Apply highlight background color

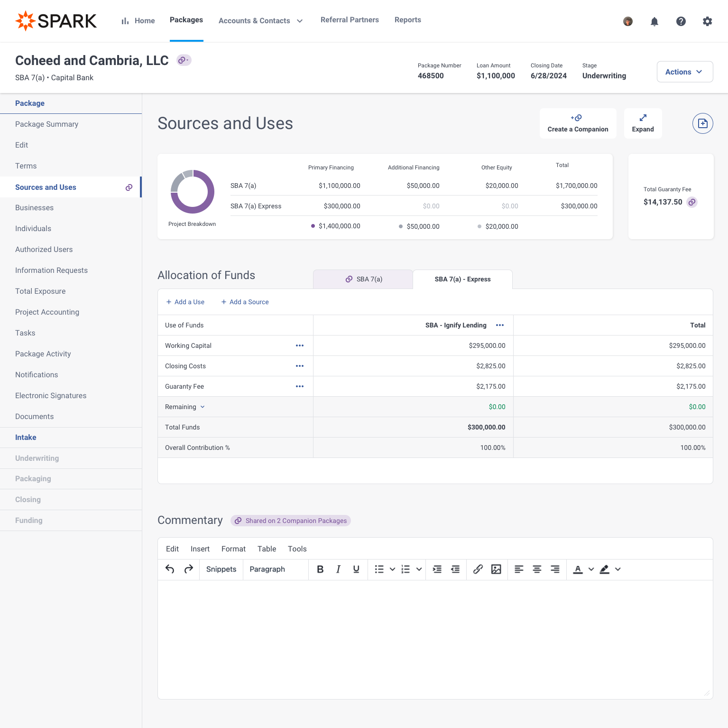(x=604, y=569)
